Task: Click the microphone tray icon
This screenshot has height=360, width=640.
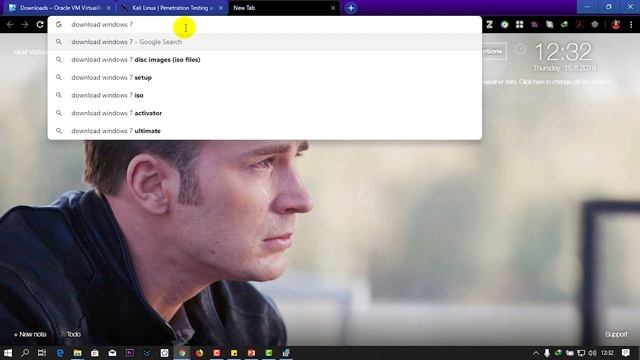Action: (547, 353)
